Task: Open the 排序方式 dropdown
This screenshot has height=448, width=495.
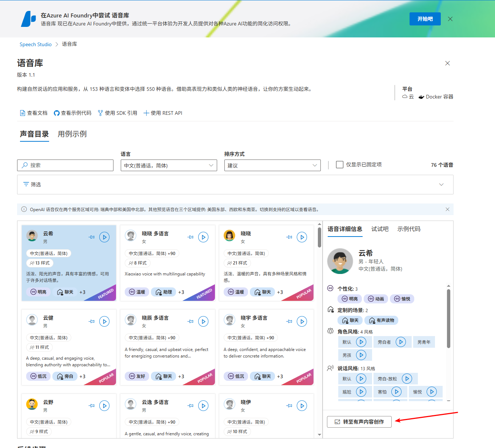Action: click(272, 165)
